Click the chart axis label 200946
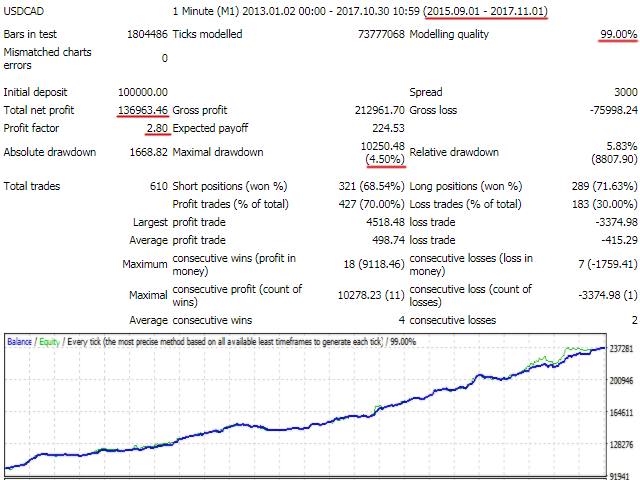Screen dimensions: 640x480 tap(621, 380)
